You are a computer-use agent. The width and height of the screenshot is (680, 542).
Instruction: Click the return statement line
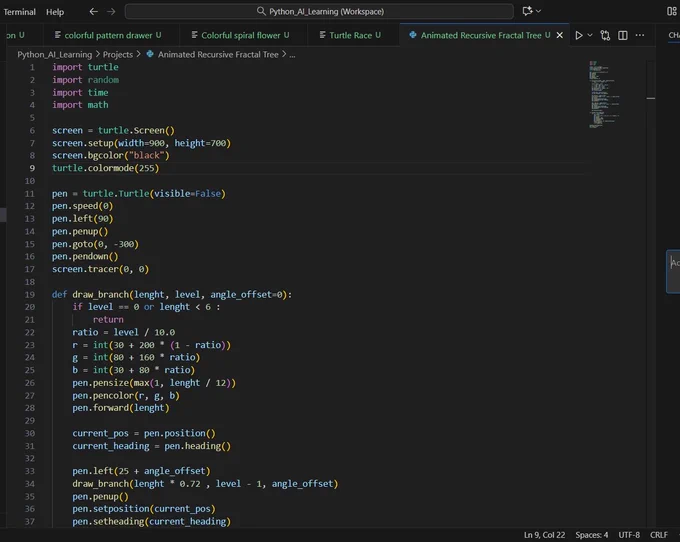coord(108,320)
